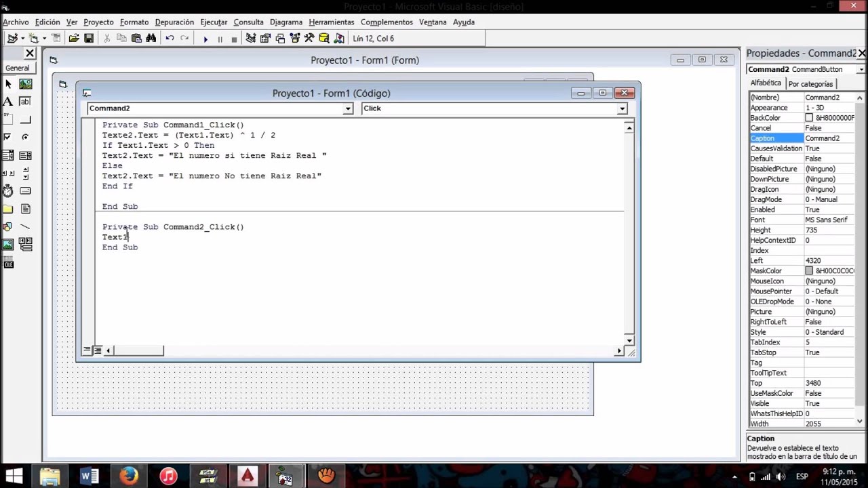Click the code window vertical scrollbar down arrow

(x=629, y=340)
